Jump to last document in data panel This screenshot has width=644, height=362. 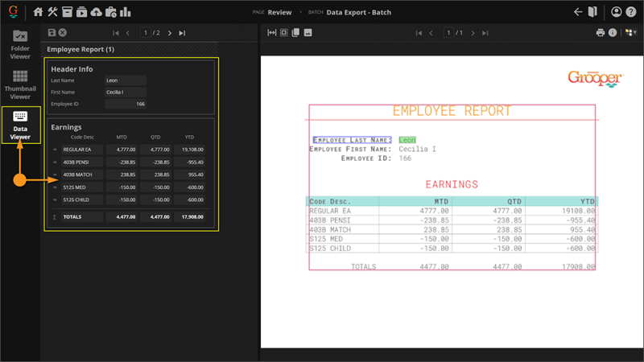pos(182,33)
